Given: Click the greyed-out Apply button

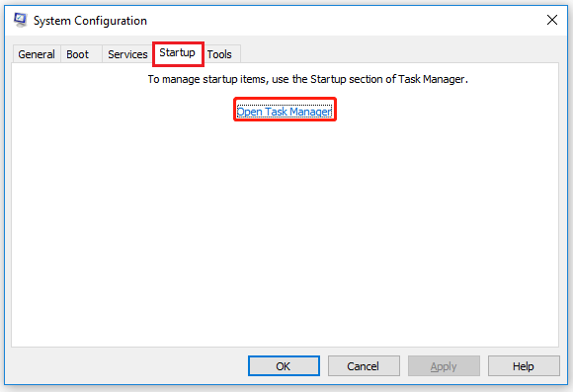Looking at the screenshot, I should click(444, 366).
